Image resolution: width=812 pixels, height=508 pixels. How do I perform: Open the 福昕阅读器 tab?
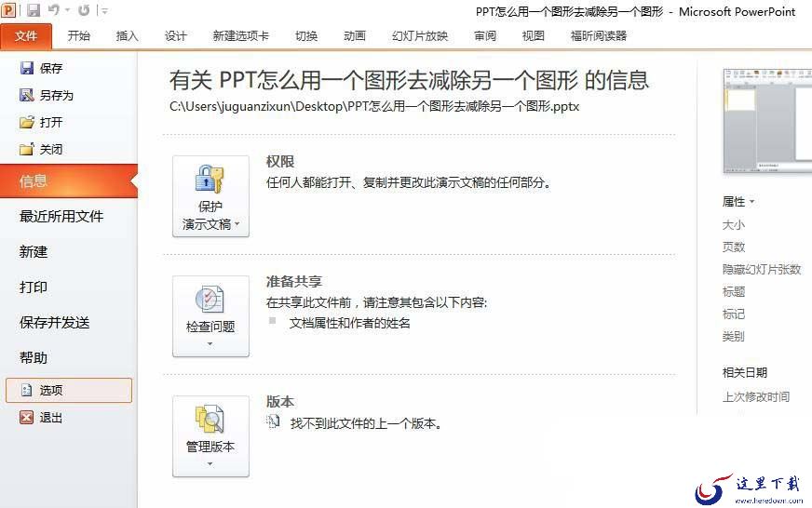[x=599, y=35]
